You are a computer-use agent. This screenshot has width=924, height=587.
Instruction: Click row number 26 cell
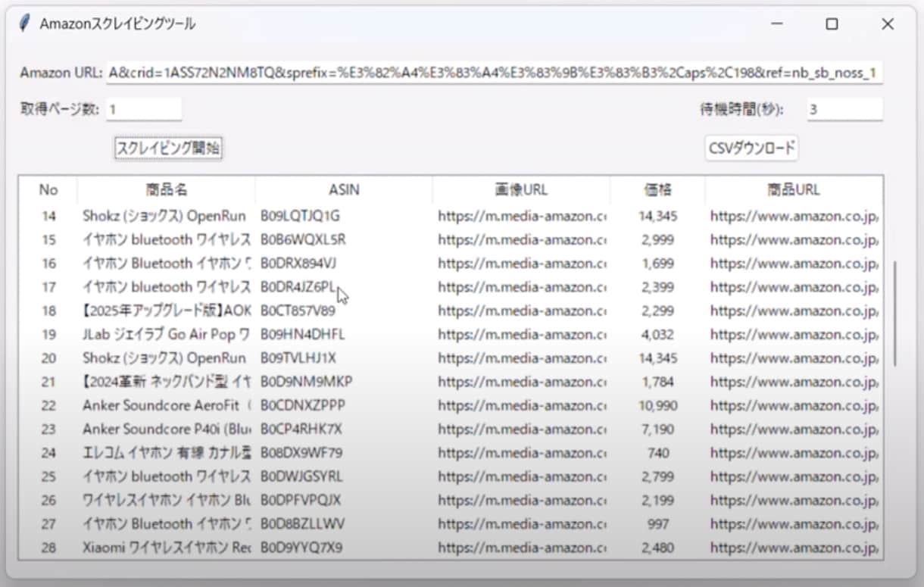tap(48, 500)
